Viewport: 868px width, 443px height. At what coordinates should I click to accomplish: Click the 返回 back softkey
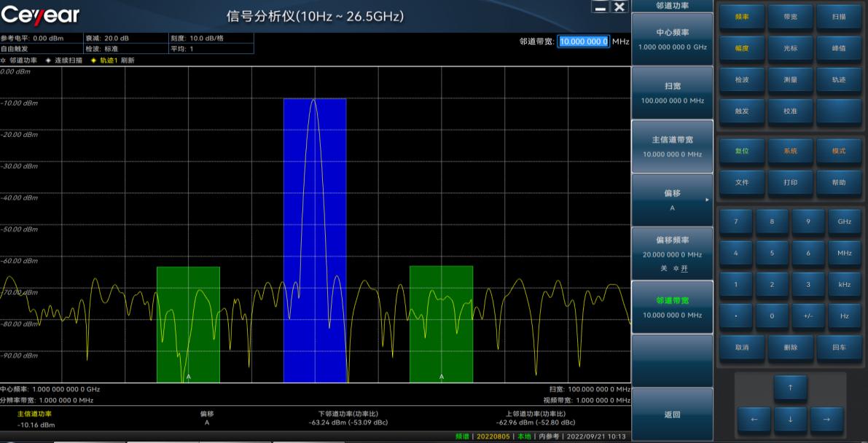(x=671, y=415)
